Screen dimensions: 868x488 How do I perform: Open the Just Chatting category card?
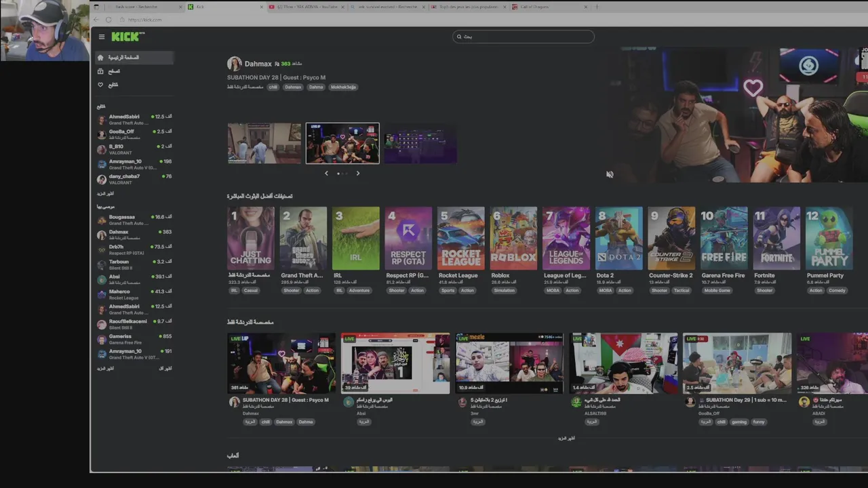click(250, 239)
